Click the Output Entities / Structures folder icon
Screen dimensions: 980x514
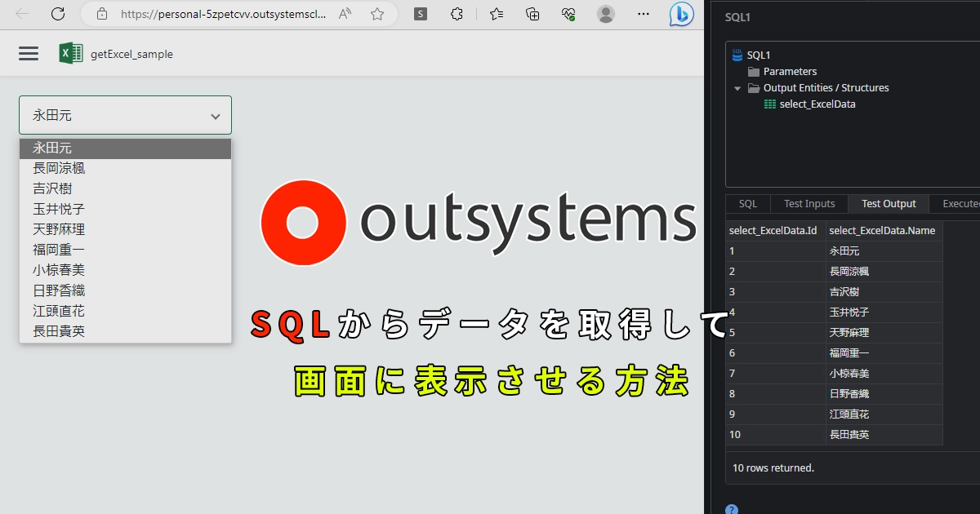tap(754, 88)
